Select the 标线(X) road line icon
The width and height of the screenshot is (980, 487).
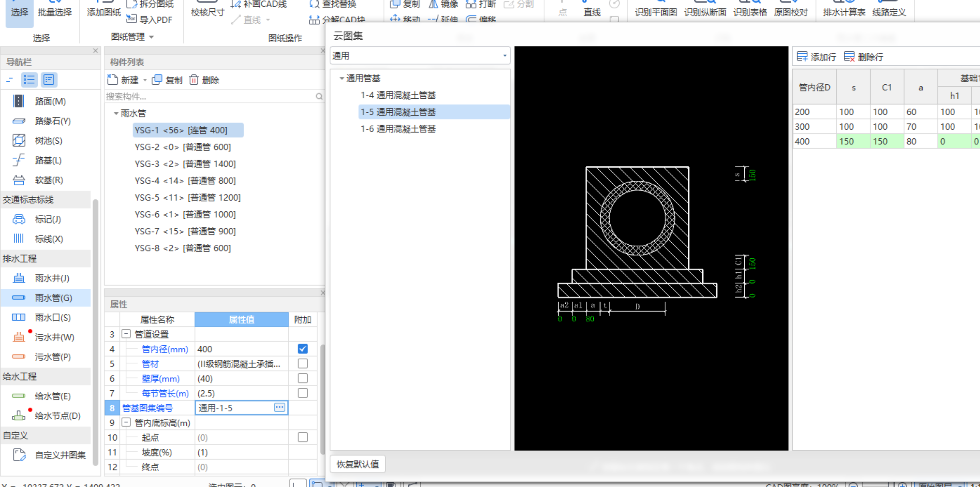18,239
